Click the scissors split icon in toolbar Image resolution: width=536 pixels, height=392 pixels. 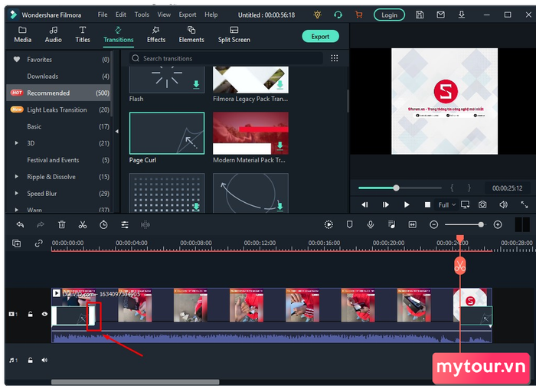coord(83,224)
